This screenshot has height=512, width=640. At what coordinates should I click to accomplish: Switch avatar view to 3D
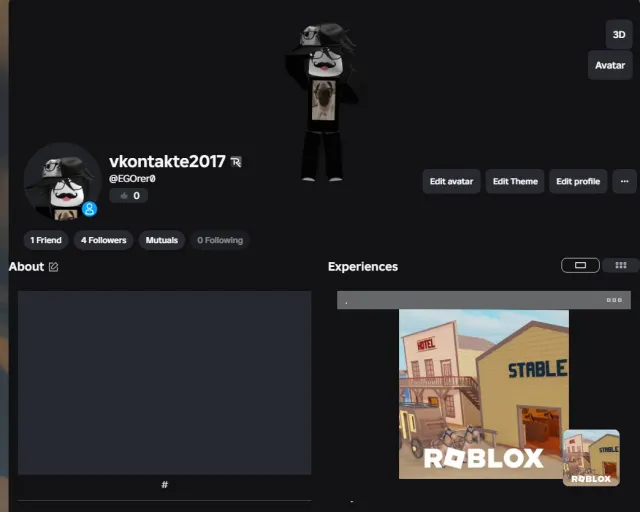click(x=619, y=34)
